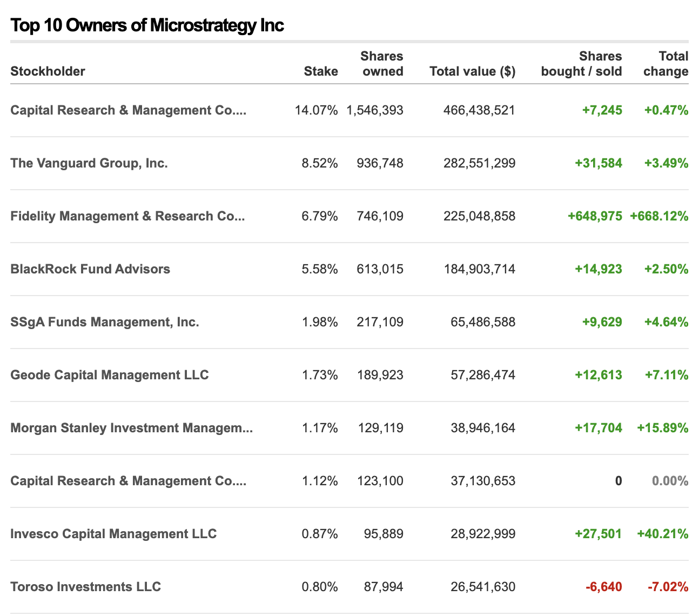Click Toroso Investments LLC stockholder
This screenshot has width=699, height=616.
pos(86,587)
